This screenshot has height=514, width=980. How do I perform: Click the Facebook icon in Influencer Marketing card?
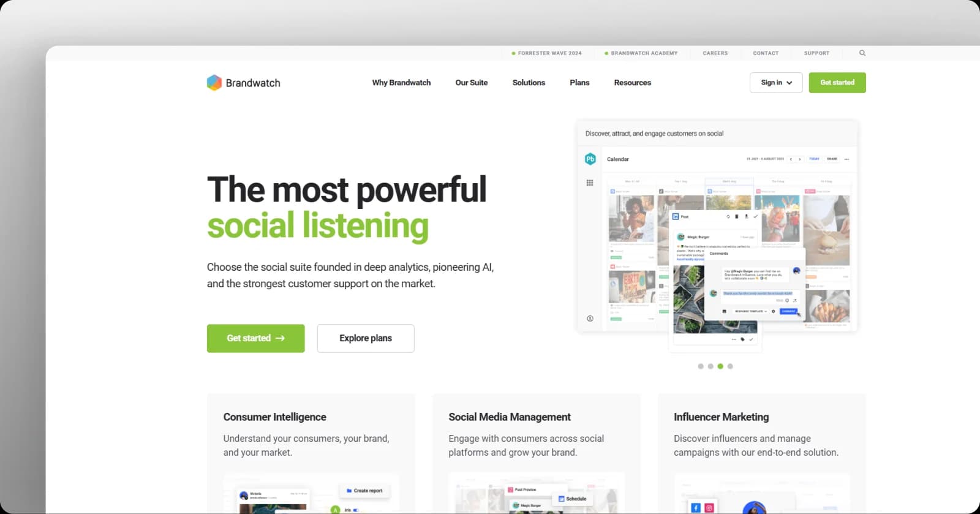tap(696, 508)
